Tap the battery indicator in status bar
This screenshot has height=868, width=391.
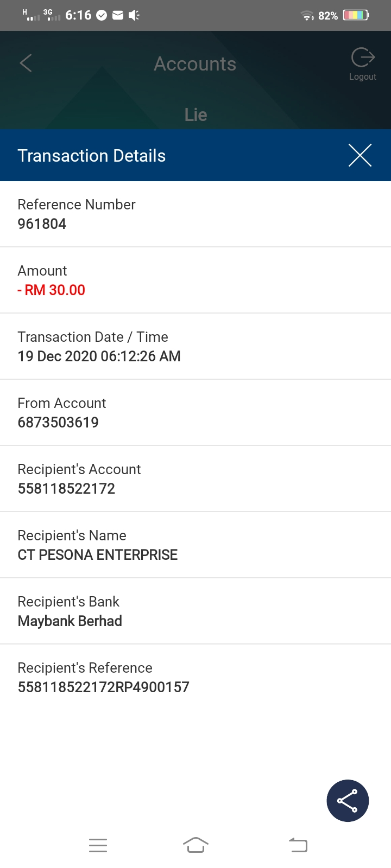pyautogui.click(x=356, y=15)
